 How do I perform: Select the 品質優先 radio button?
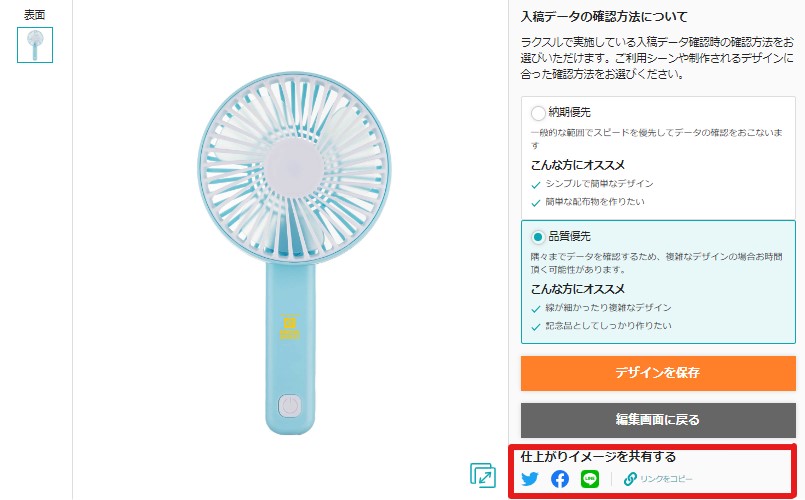pyautogui.click(x=538, y=237)
